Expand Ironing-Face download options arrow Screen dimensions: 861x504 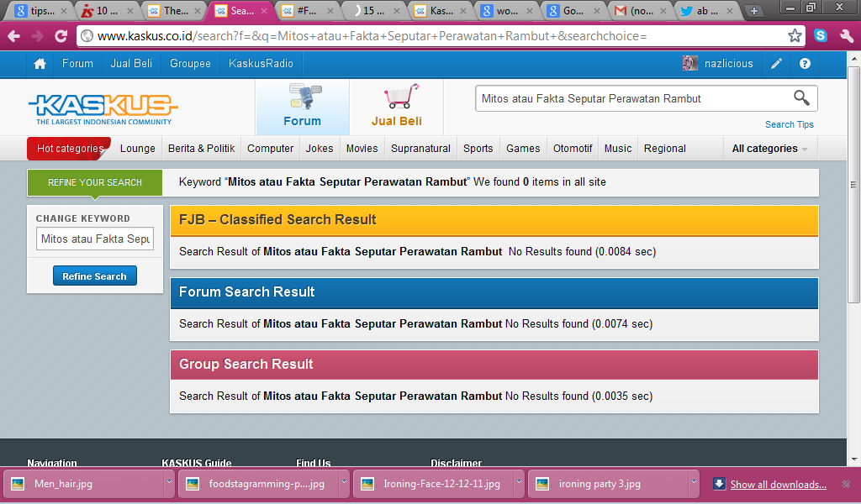[518, 482]
